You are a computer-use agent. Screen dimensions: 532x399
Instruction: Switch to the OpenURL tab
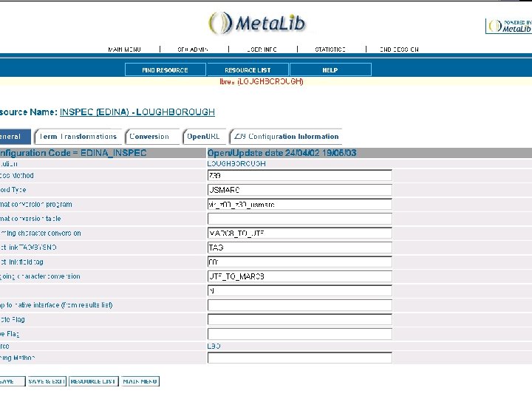pyautogui.click(x=204, y=137)
